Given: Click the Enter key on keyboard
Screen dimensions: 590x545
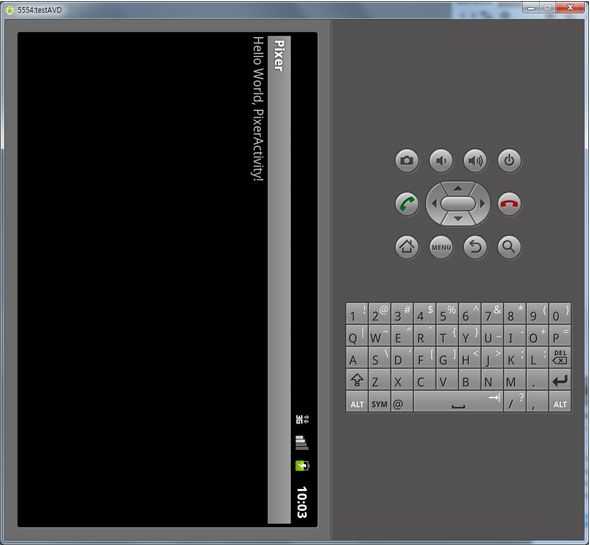Looking at the screenshot, I should (x=560, y=379).
